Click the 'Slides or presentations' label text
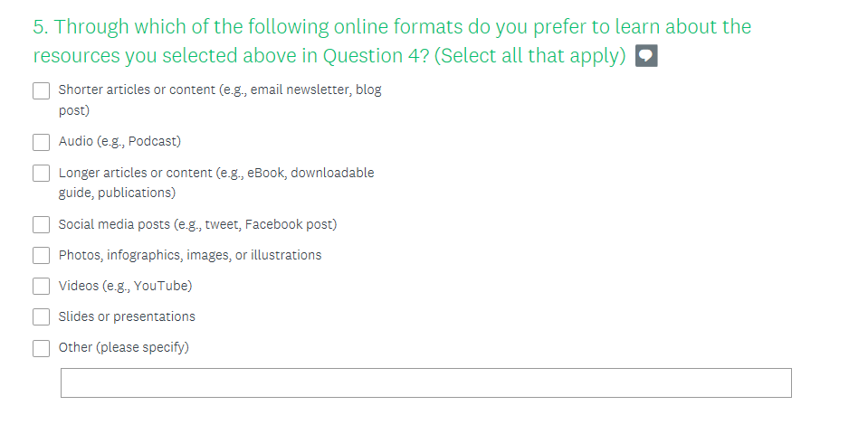 click(127, 316)
